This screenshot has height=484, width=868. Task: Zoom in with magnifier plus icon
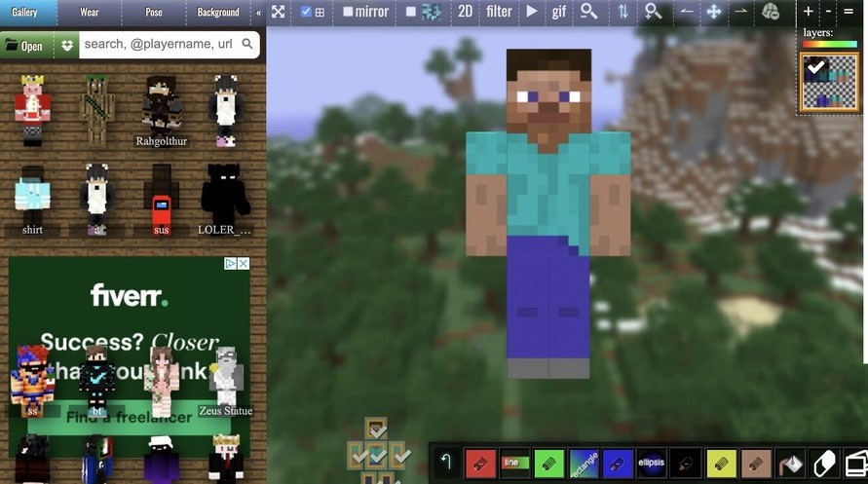click(x=654, y=12)
